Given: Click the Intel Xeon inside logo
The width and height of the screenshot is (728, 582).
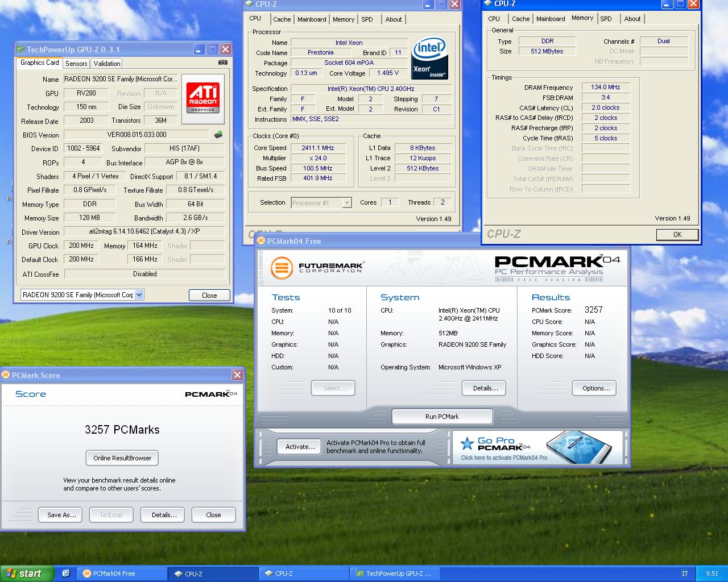Looking at the screenshot, I should (x=429, y=59).
